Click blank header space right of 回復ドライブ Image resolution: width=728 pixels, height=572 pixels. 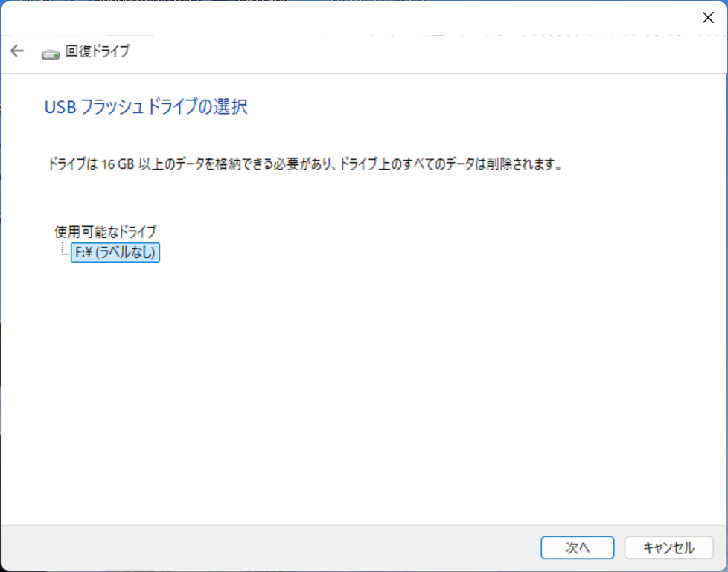point(409,51)
